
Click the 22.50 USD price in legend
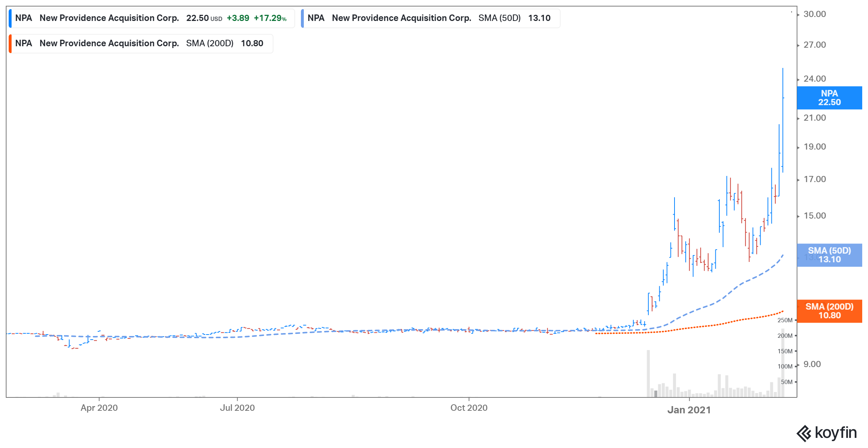204,18
